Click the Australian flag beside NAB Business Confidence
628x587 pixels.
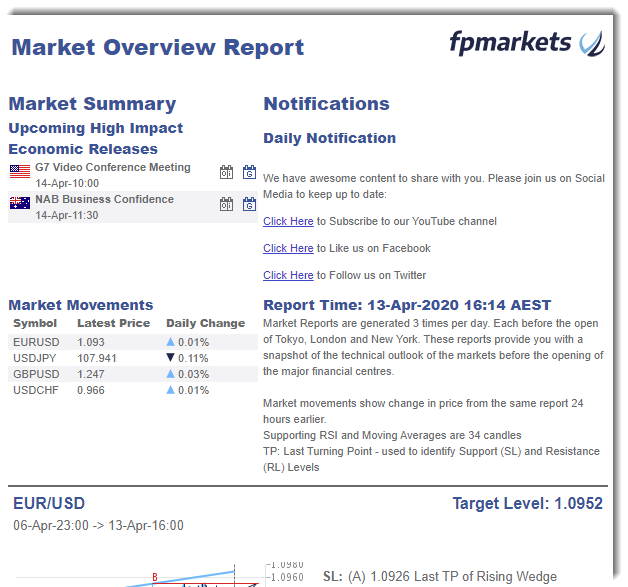click(20, 204)
